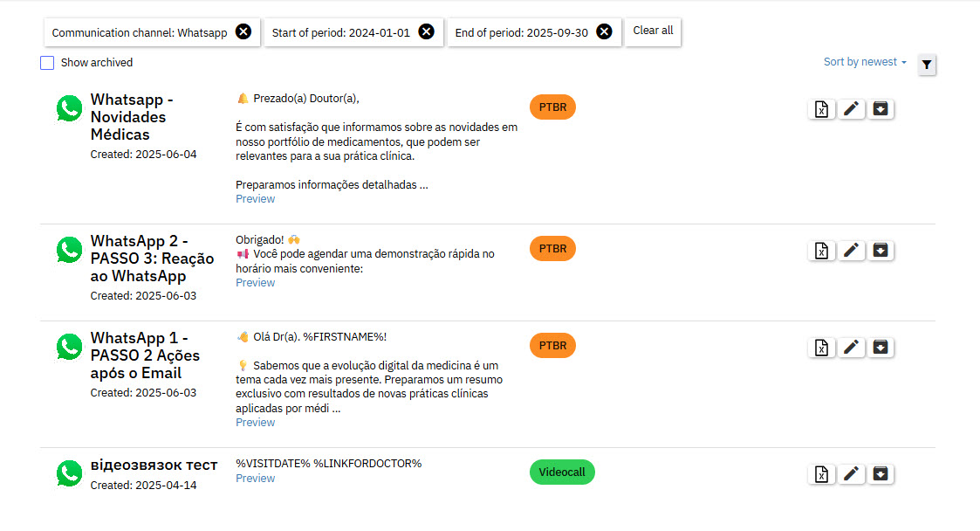This screenshot has height=531, width=980.
Task: Click the Clear all filters button
Action: tap(653, 31)
